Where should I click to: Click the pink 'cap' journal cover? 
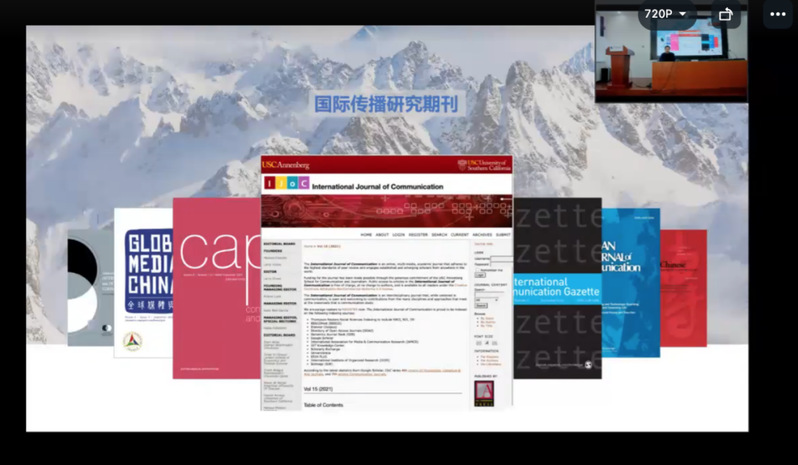click(x=217, y=288)
